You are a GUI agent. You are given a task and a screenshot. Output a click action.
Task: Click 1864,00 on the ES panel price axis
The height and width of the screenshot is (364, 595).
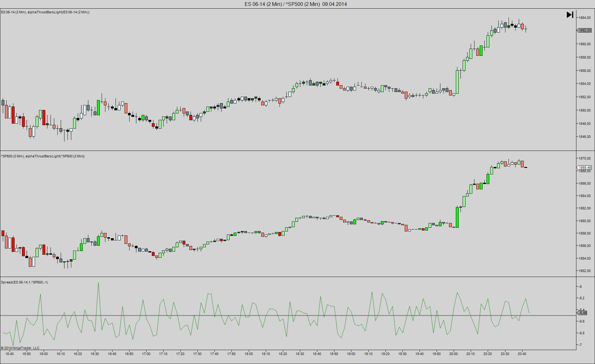[584, 18]
